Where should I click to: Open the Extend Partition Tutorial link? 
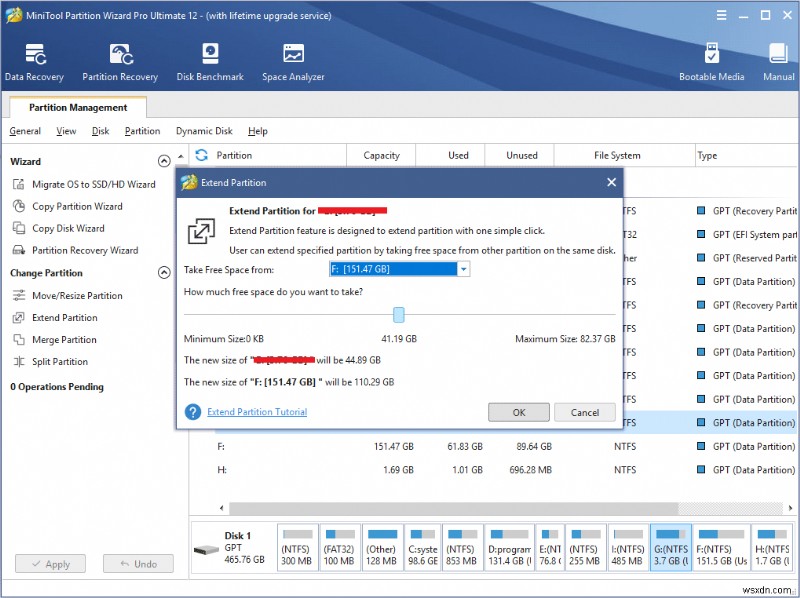click(256, 411)
